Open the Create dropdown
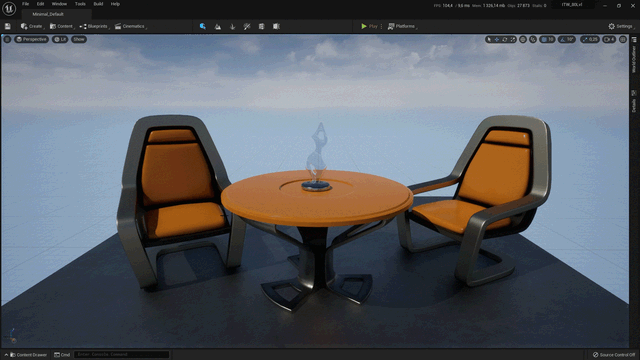The image size is (640, 360). pyautogui.click(x=32, y=26)
